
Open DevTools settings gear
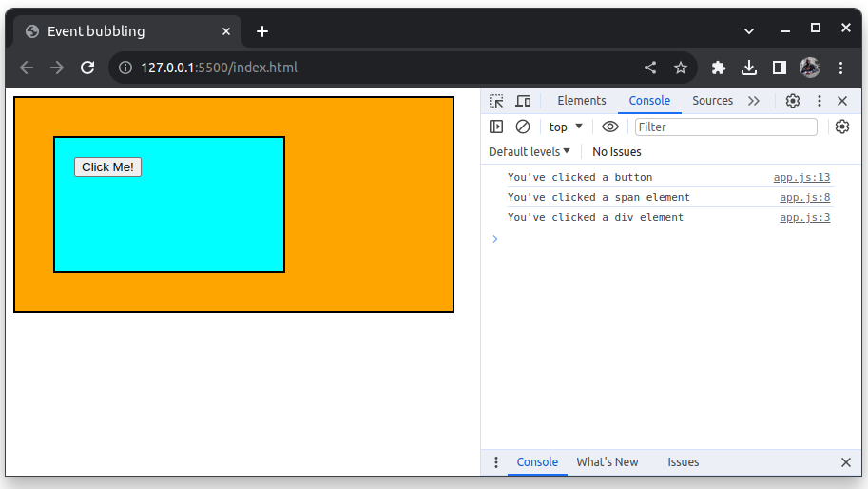pyautogui.click(x=793, y=101)
